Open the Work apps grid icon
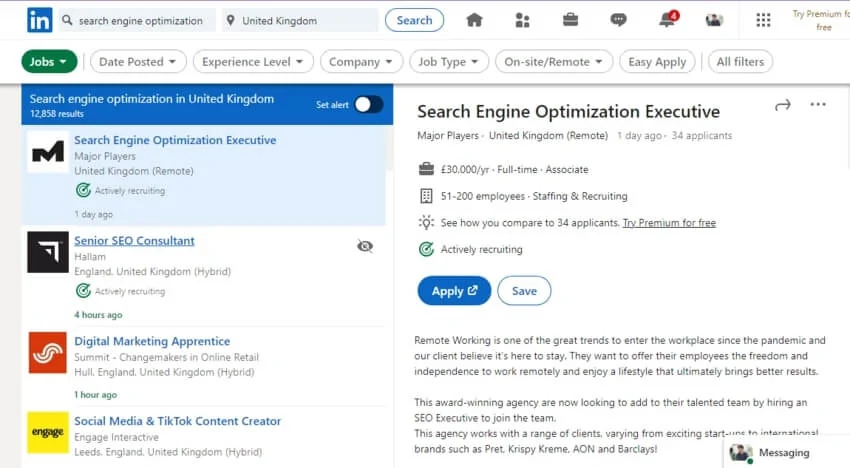850x468 pixels. (x=763, y=20)
